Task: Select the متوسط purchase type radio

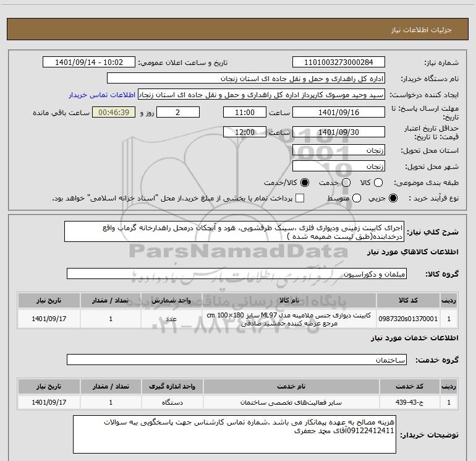Action: pos(357,199)
